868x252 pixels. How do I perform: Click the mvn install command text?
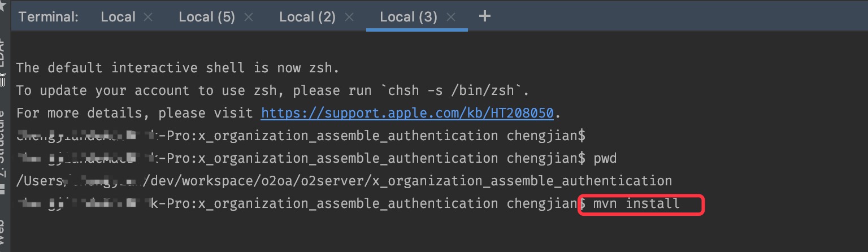point(636,203)
